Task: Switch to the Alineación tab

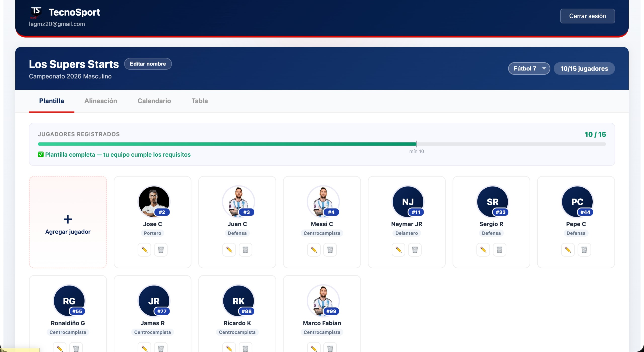Action: [101, 101]
